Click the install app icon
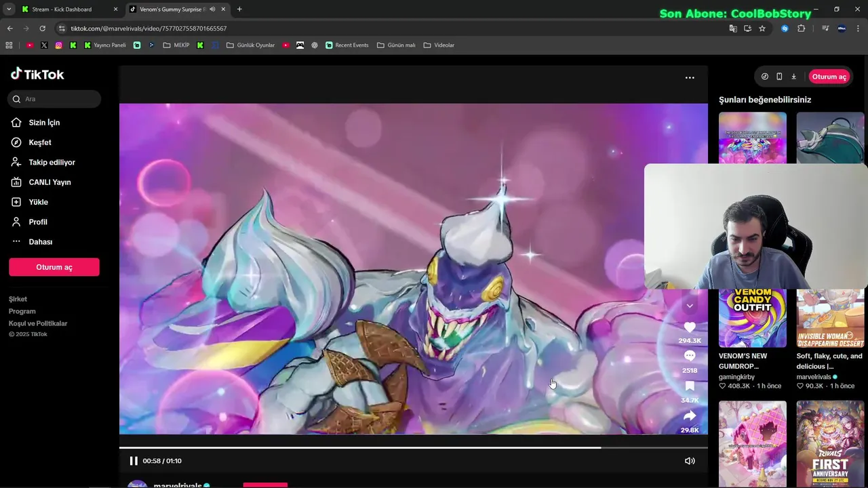 click(x=747, y=28)
